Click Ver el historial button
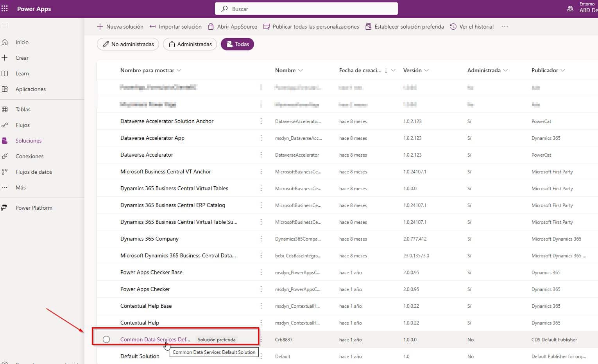Image resolution: width=598 pixels, height=364 pixels. coord(472,27)
